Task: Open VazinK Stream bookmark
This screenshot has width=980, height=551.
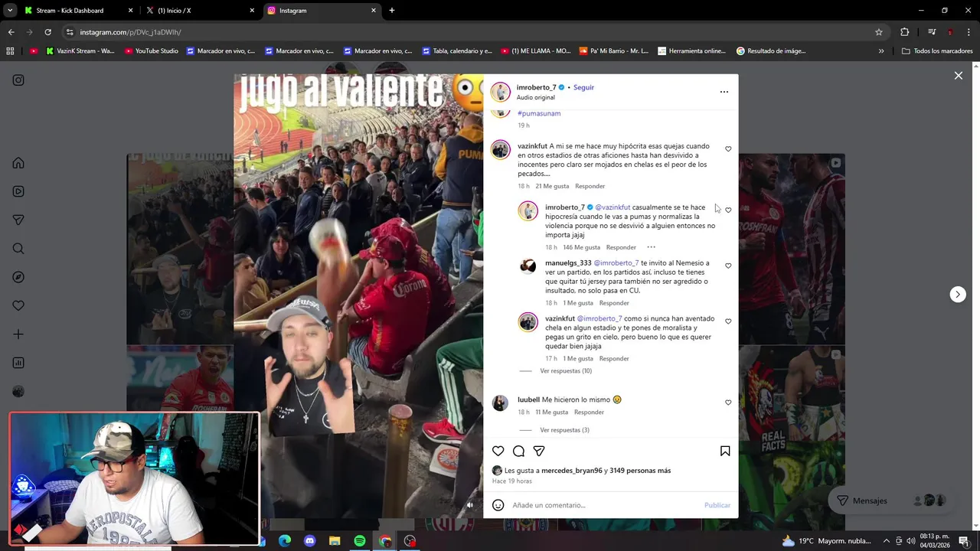Action: pyautogui.click(x=80, y=51)
